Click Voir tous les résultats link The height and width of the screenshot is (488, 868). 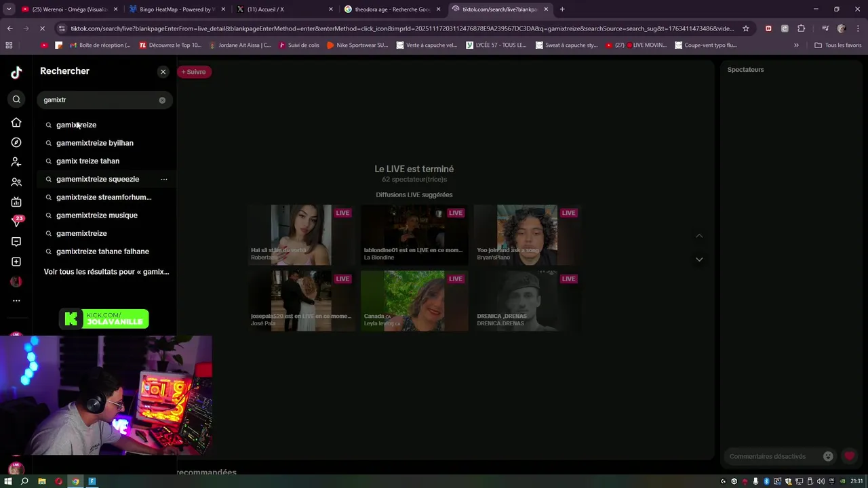(106, 272)
